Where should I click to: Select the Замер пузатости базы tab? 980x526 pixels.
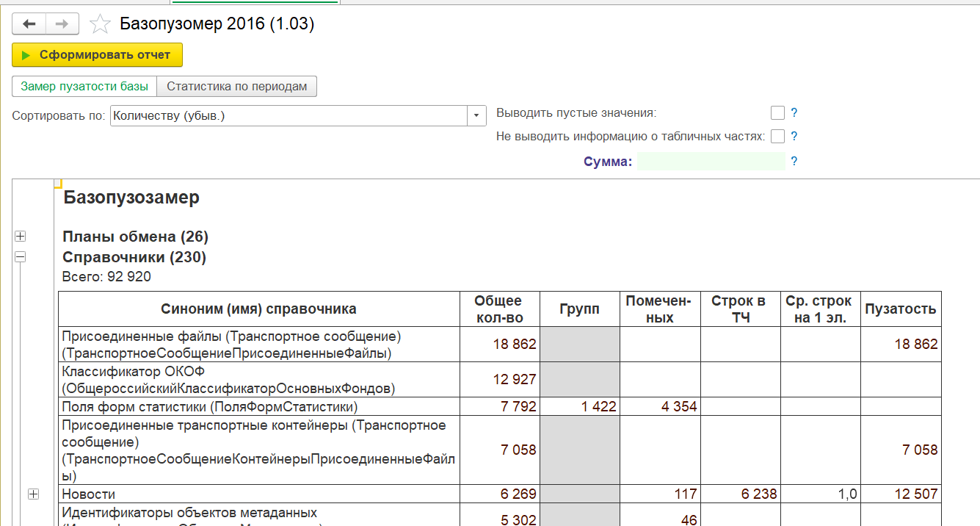[x=83, y=86]
